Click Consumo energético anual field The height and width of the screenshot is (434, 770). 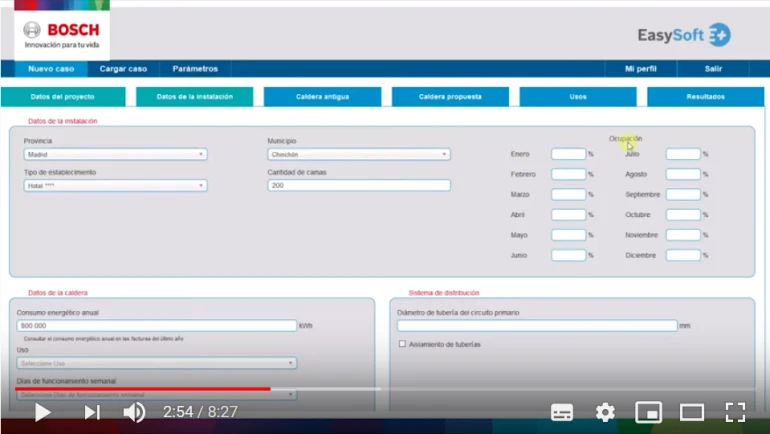click(x=157, y=326)
